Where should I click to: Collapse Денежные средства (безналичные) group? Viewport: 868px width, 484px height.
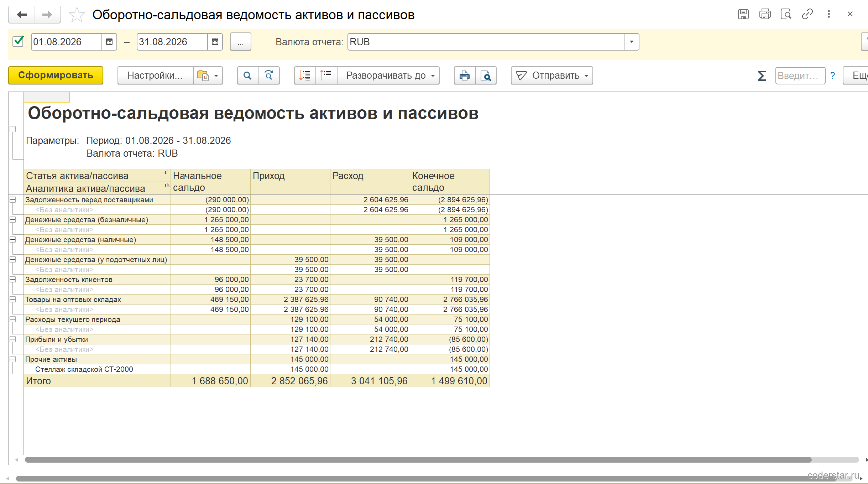12,220
